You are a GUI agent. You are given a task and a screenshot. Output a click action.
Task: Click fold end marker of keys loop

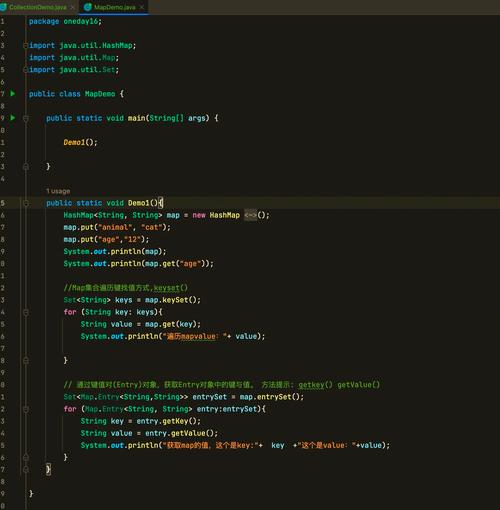[26, 360]
